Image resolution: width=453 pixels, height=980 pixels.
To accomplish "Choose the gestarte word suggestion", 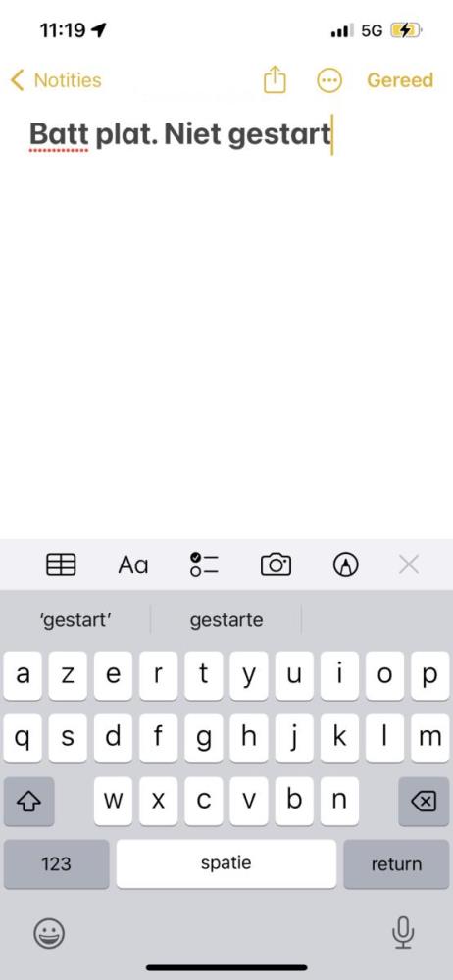I will [x=226, y=620].
